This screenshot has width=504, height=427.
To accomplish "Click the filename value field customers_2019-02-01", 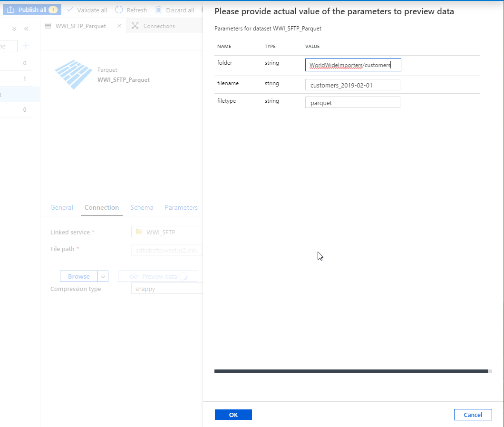I will click(353, 85).
